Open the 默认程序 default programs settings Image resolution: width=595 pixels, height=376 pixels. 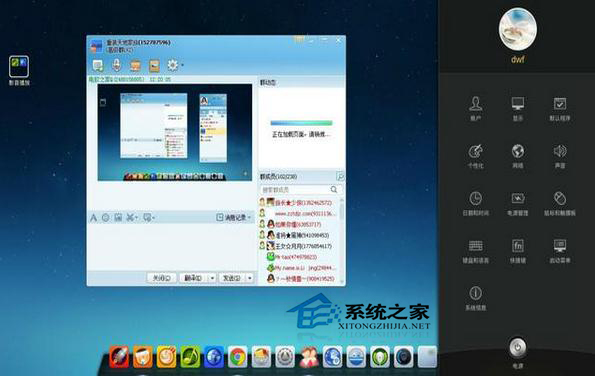560,108
